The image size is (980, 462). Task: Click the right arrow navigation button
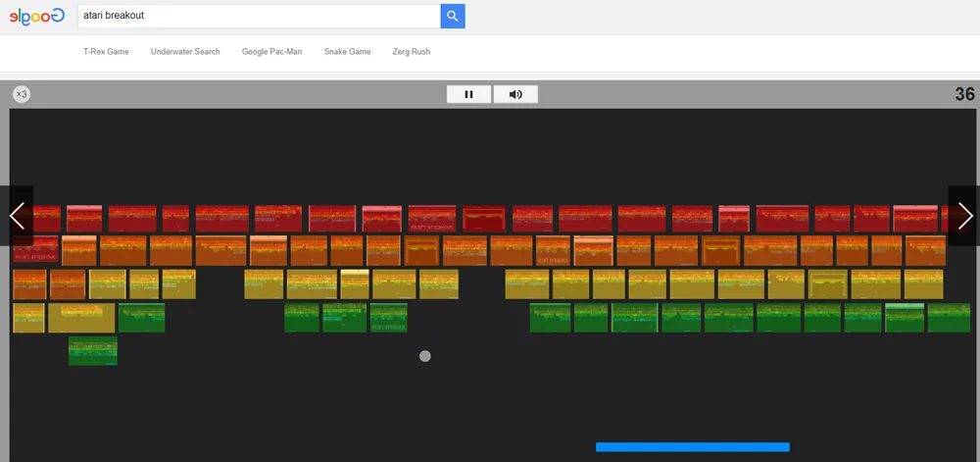point(964,216)
